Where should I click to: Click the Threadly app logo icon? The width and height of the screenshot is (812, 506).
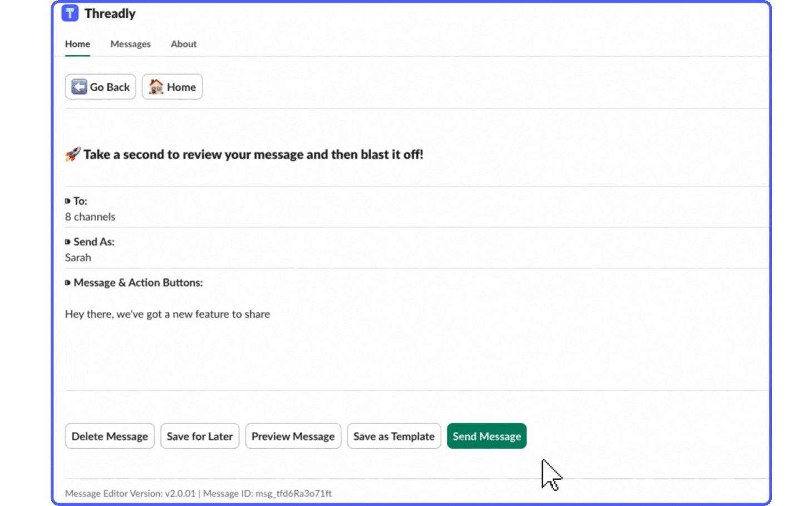pos(70,13)
